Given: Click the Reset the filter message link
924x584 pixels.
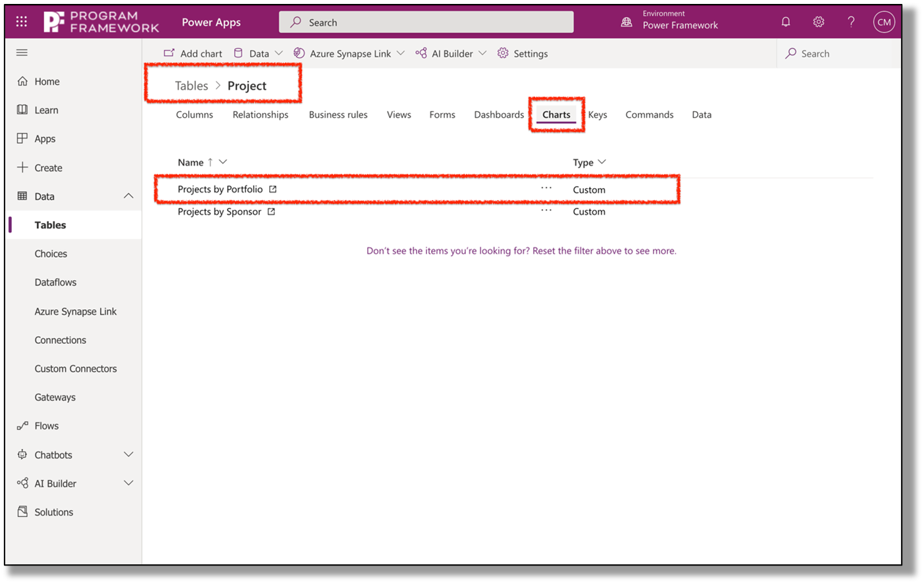Looking at the screenshot, I should pos(521,251).
